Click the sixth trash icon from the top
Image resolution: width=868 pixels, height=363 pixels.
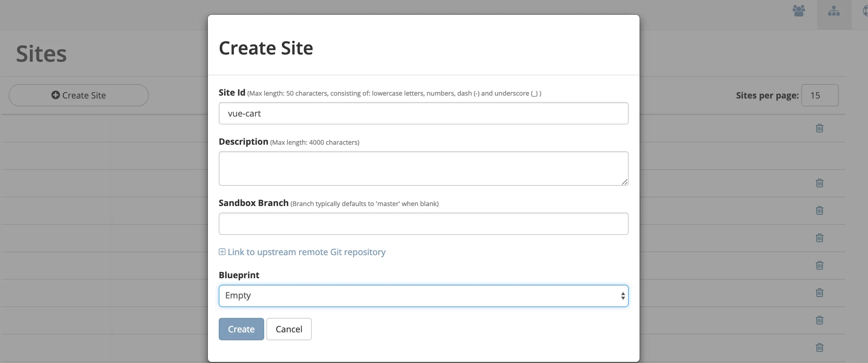[820, 293]
